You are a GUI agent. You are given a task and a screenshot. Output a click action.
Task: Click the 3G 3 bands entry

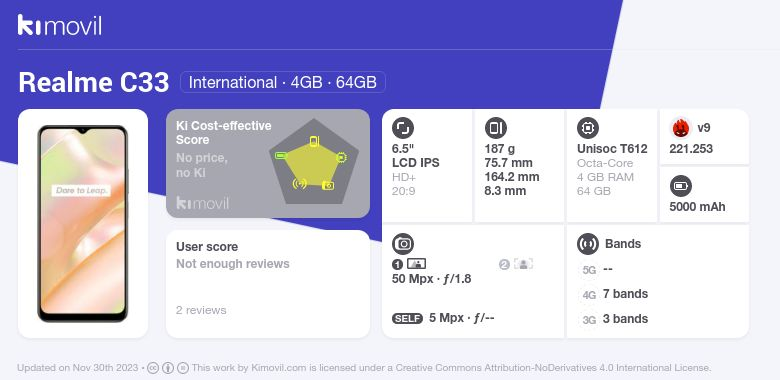coord(615,319)
